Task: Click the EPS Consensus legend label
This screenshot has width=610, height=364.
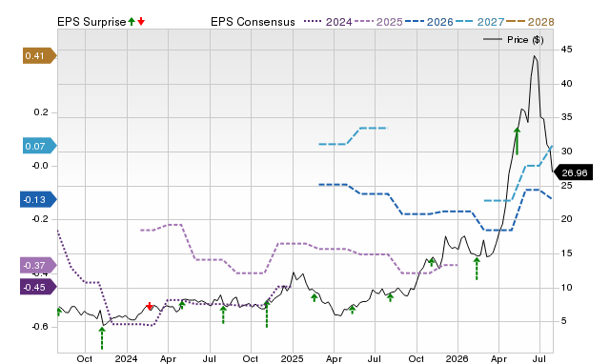Action: pyautogui.click(x=253, y=22)
